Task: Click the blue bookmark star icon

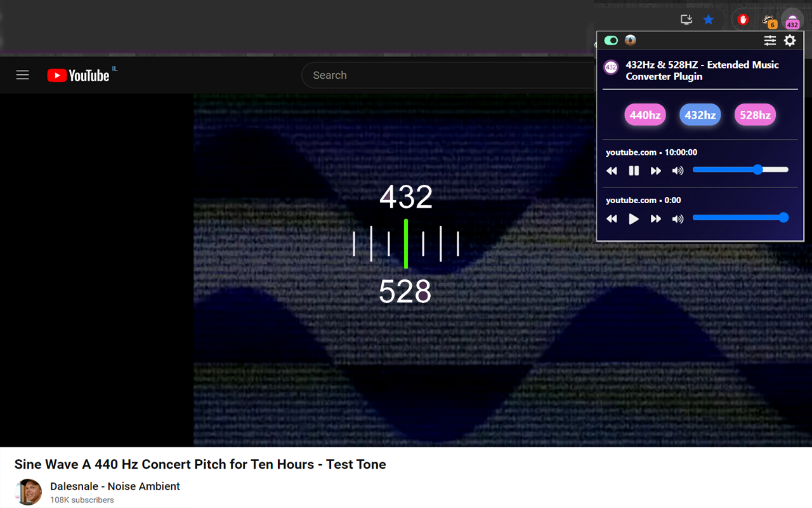Action: point(709,20)
